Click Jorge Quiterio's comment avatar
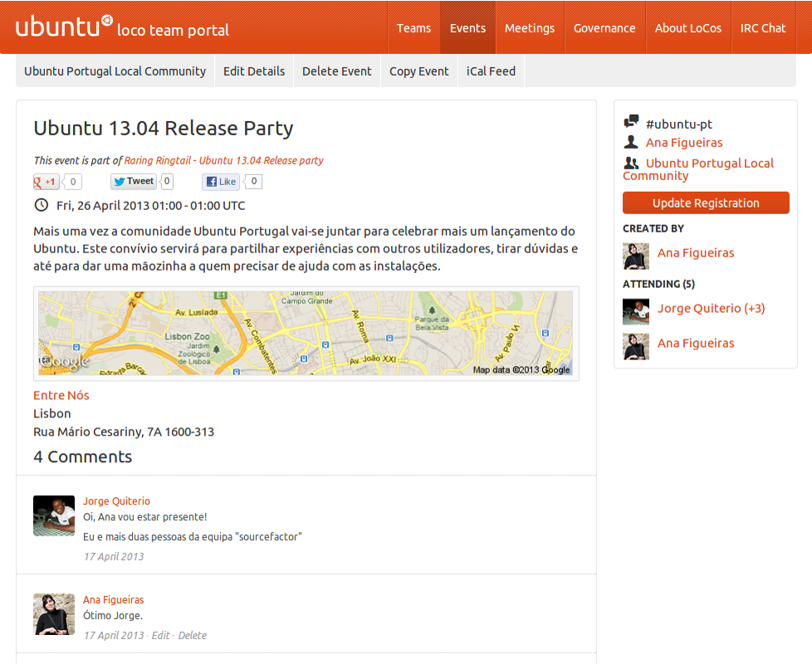This screenshot has width=812, height=664. click(54, 515)
